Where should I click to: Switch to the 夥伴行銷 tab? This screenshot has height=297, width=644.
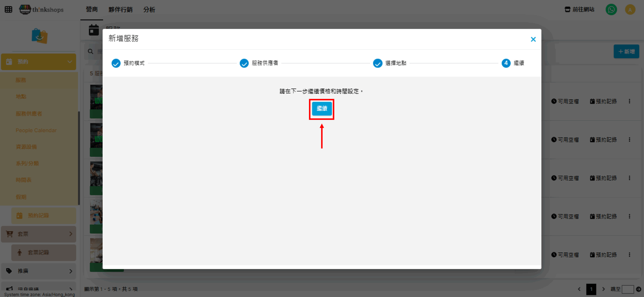click(120, 10)
